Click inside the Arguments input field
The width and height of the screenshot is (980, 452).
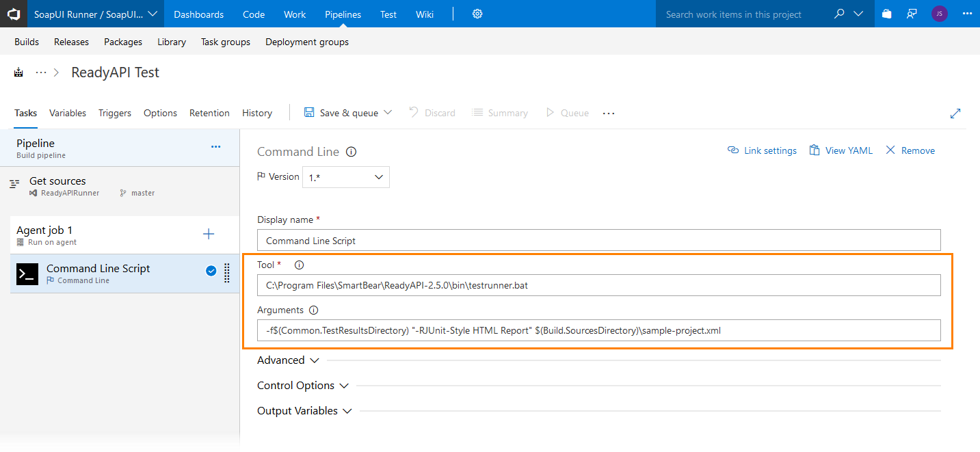(598, 330)
